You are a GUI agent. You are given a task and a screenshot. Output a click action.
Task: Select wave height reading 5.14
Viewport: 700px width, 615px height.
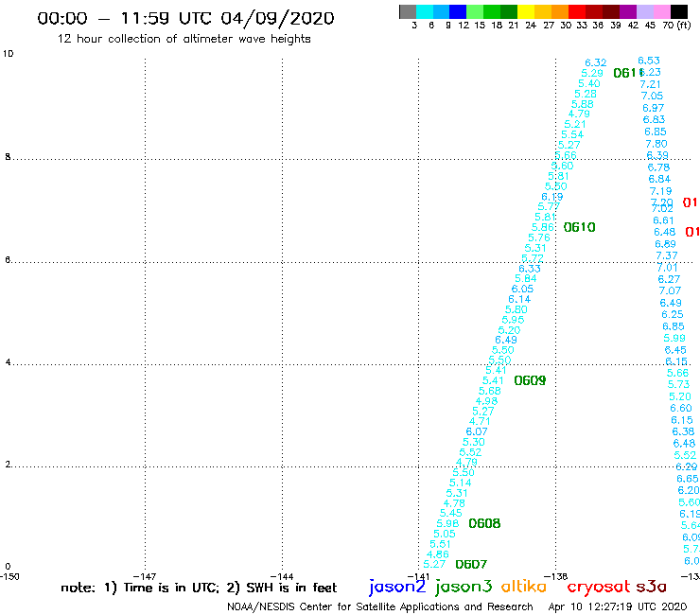click(461, 483)
